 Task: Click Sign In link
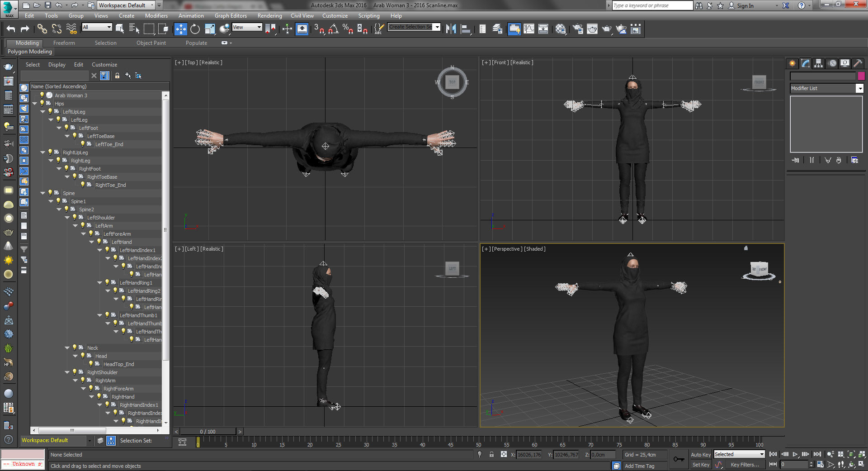745,5
